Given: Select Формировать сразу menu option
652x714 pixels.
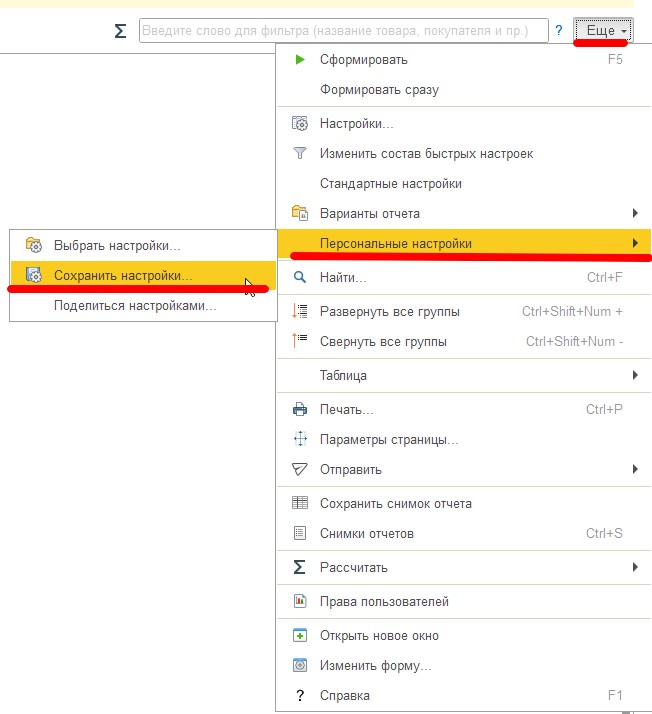Looking at the screenshot, I should pos(379,90).
